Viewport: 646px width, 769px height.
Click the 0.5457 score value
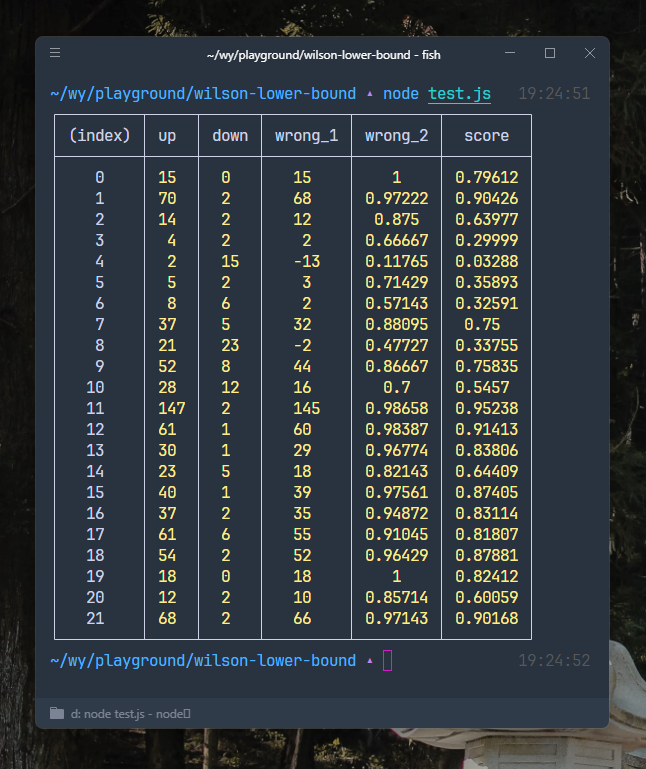coord(486,387)
